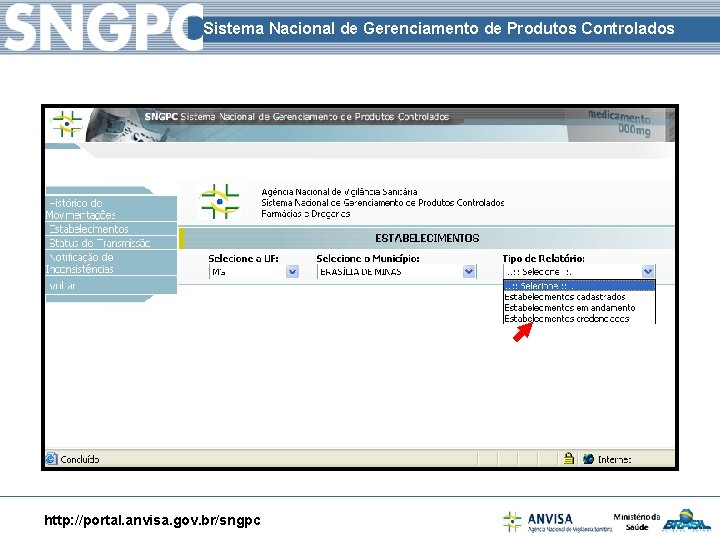Click the ANVISA emblem beside agency name
Viewport: 720px width, 540px height.
[x=220, y=202]
